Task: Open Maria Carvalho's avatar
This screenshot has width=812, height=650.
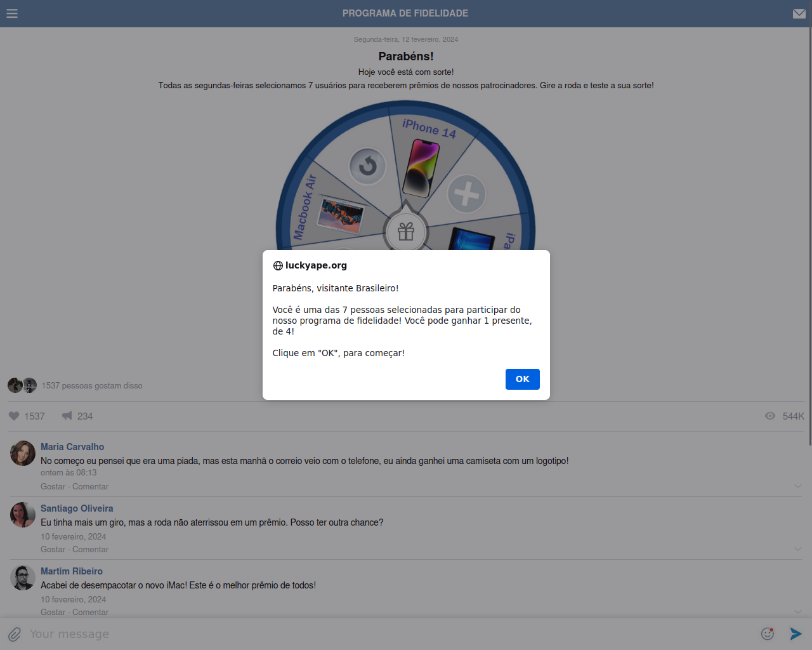Action: click(23, 453)
